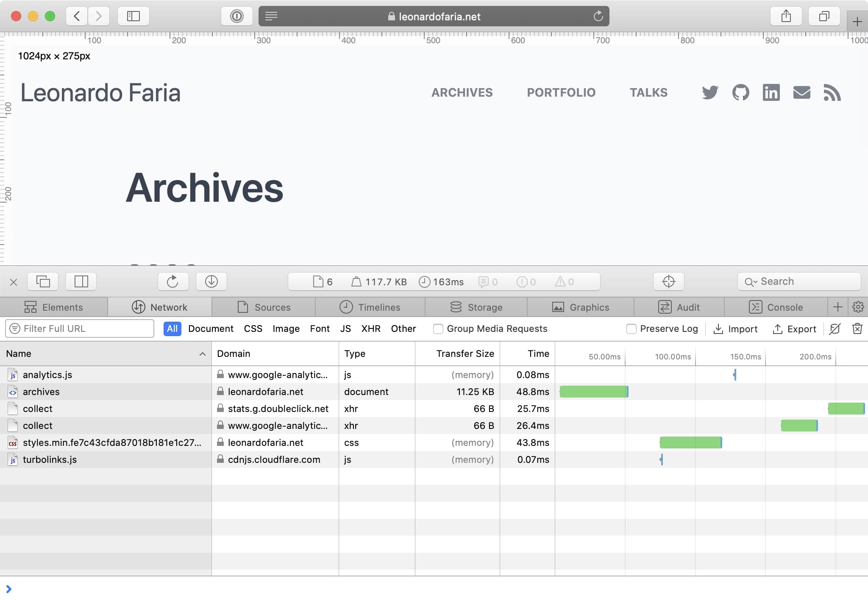Open inspector settings gear icon
This screenshot has width=868, height=601.
(858, 307)
